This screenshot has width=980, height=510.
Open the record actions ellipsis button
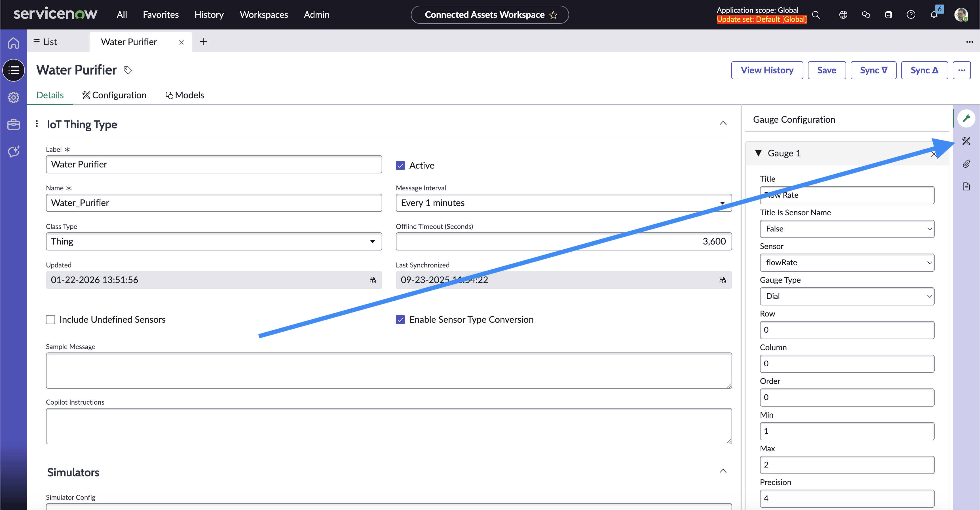tap(961, 70)
